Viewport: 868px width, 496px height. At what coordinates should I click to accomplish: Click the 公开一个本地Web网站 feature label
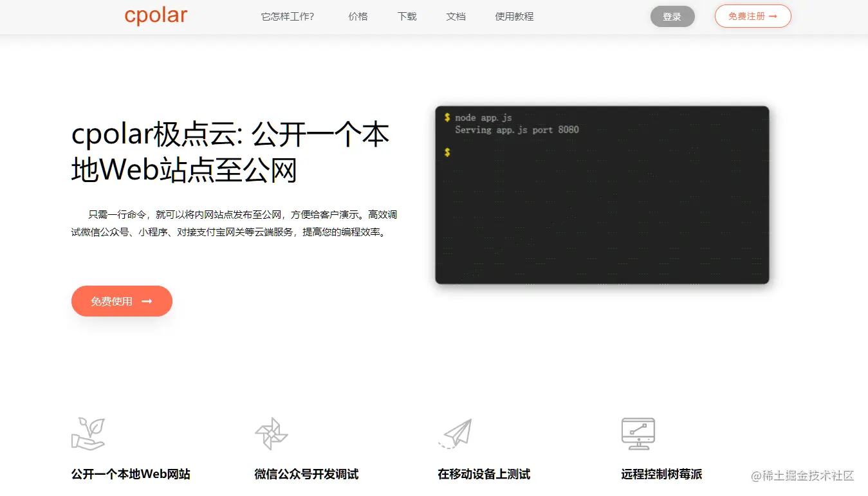point(130,474)
